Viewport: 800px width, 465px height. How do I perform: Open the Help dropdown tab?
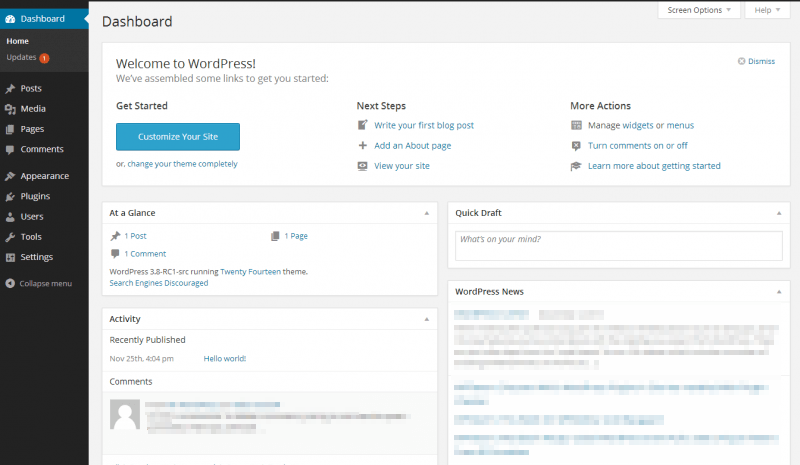pos(767,10)
